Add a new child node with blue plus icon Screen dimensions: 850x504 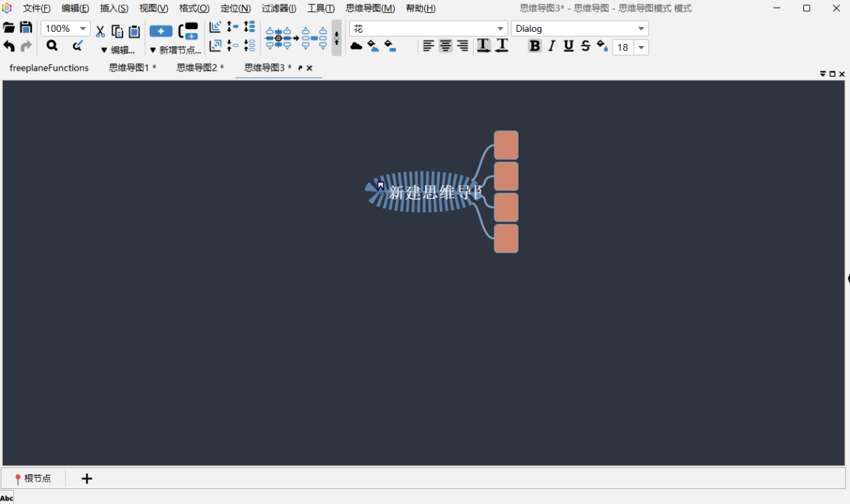tap(161, 31)
